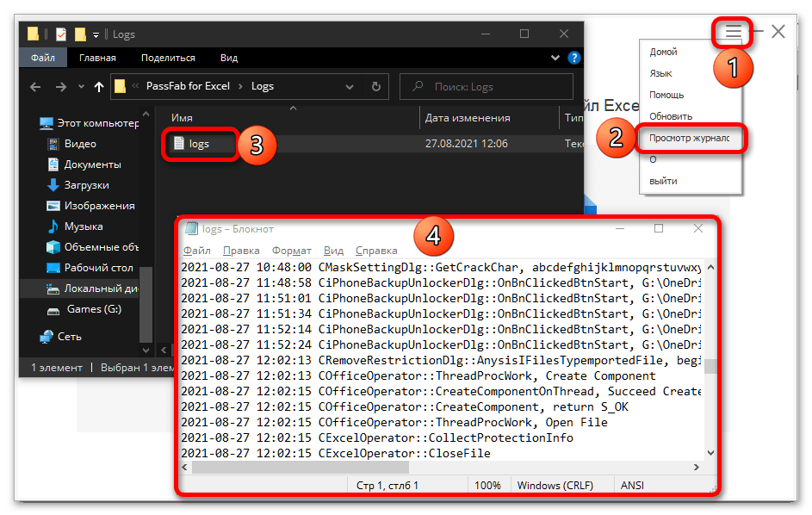
Task: Open the Вид ribbon tab in Explorer
Action: (229, 58)
